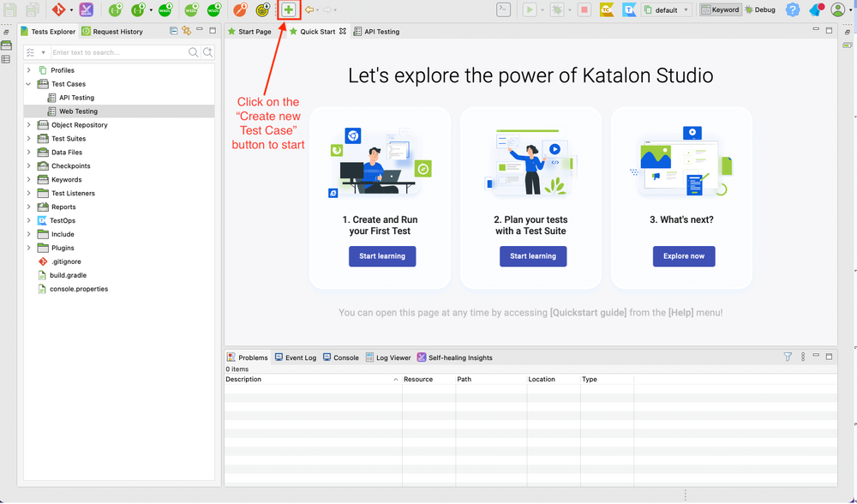Expand the Profiles tree node
Screen dimensions: 857x504
click(x=27, y=69)
